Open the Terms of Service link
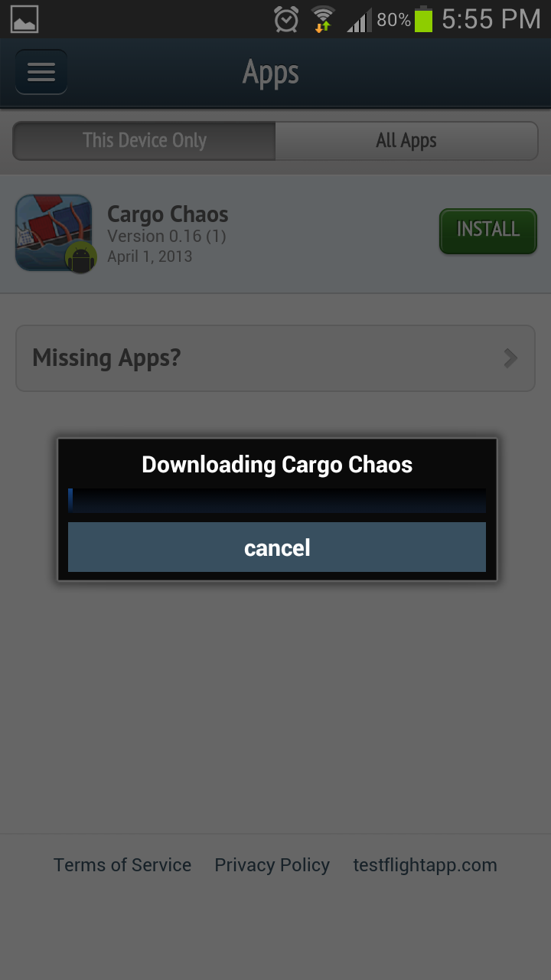 coord(122,865)
